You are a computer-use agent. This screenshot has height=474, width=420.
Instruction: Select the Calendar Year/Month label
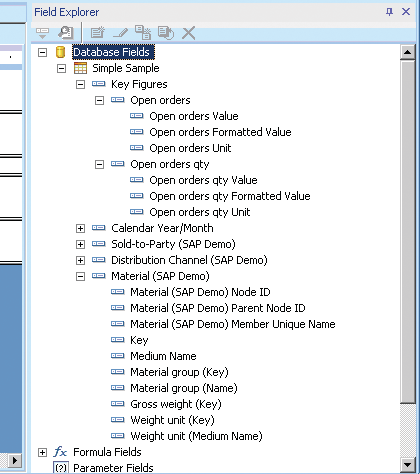tap(162, 228)
